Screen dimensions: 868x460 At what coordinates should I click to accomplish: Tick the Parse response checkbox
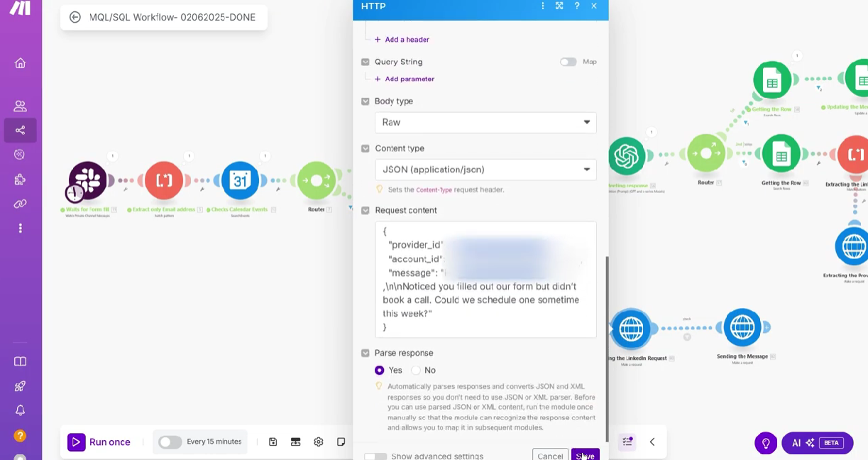point(366,353)
